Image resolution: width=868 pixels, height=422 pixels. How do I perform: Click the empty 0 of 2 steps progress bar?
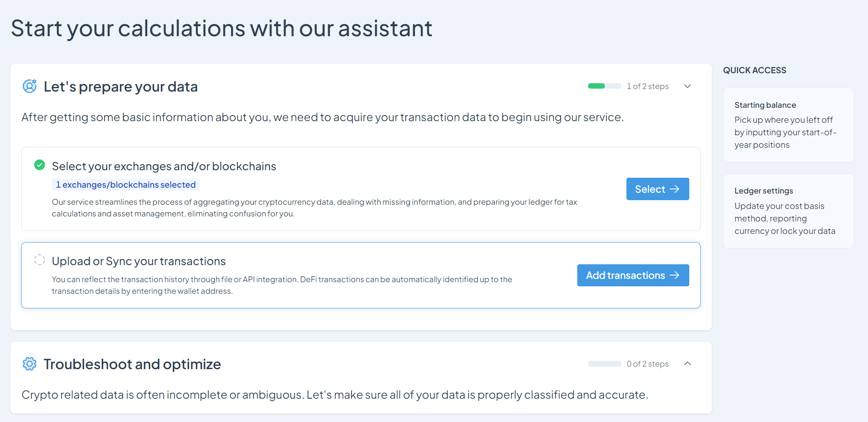[604, 364]
